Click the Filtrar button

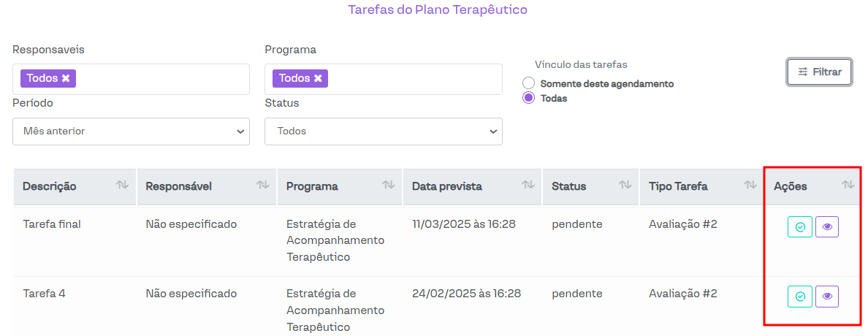point(819,72)
